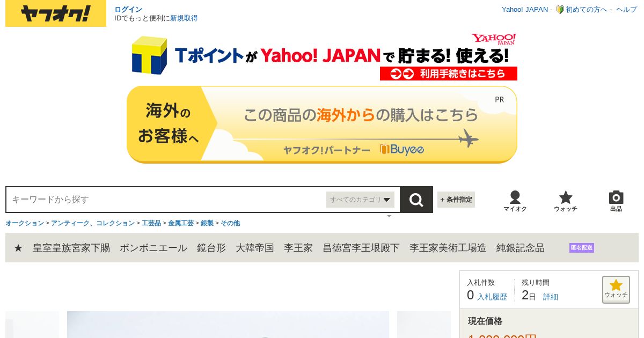
Task: Go to その他 breadcrumb
Action: [230, 223]
